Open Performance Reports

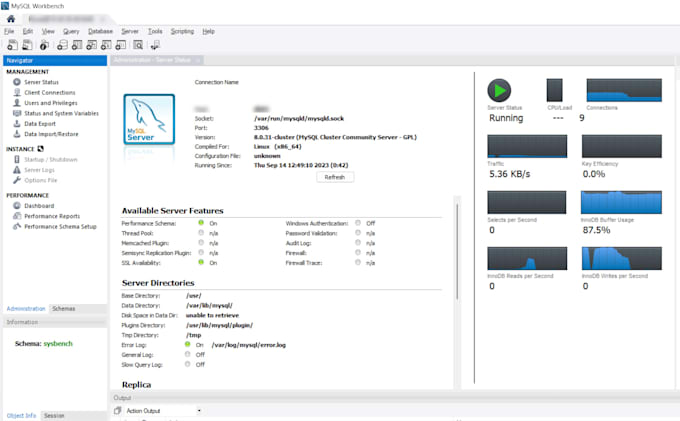52,216
